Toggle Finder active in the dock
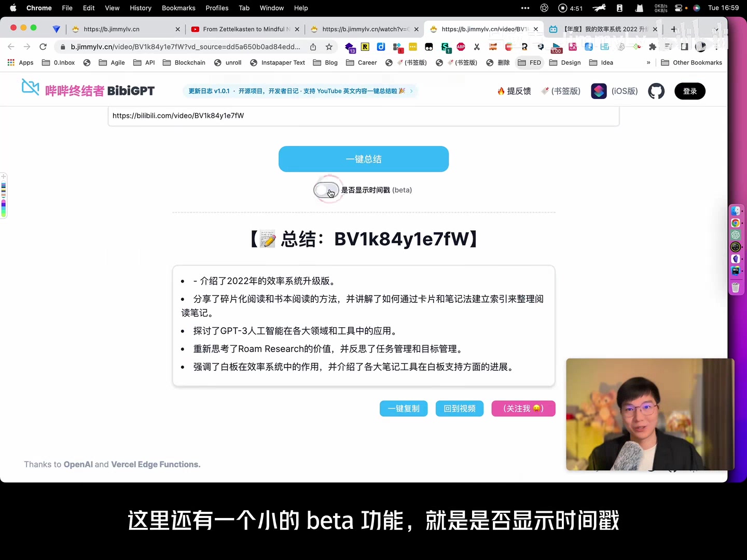Image resolution: width=747 pixels, height=560 pixels. click(x=735, y=212)
